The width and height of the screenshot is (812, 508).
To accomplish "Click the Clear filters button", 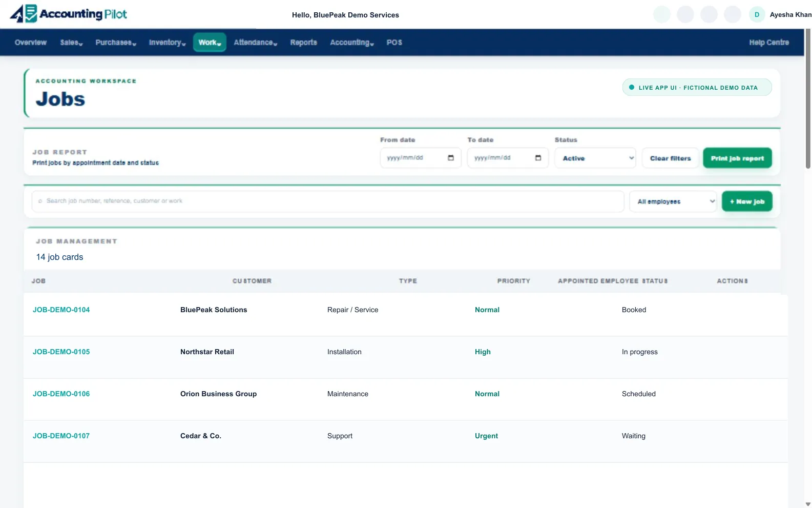I will (670, 158).
